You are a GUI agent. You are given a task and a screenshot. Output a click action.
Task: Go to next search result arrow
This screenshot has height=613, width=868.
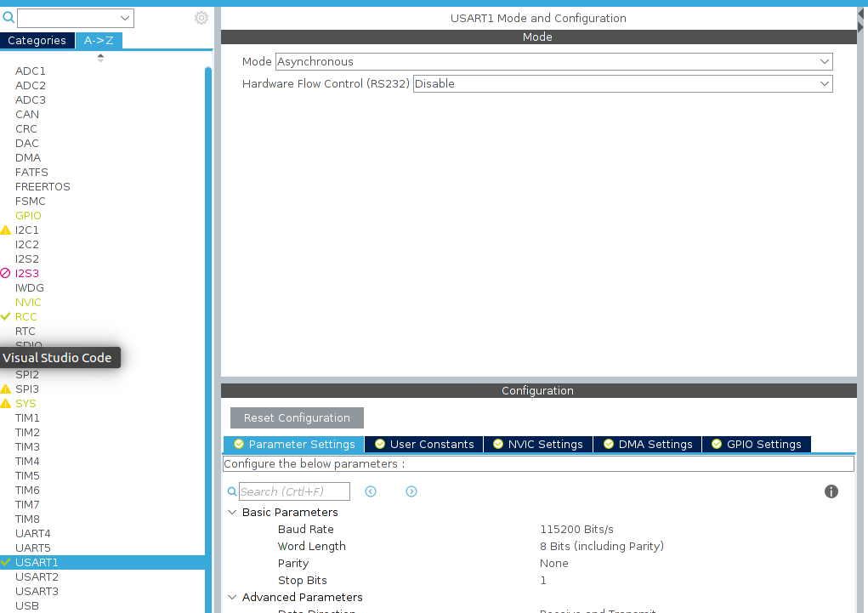coord(411,491)
